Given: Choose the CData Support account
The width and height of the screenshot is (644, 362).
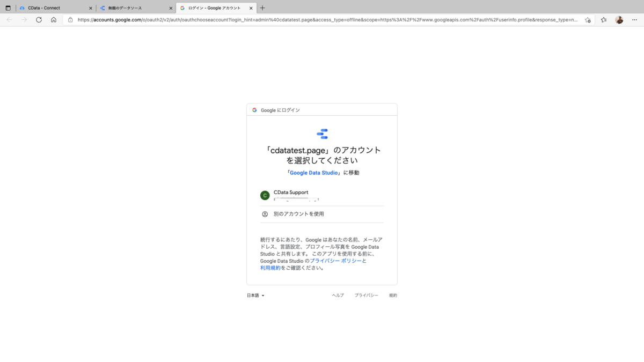Looking at the screenshot, I should (322, 195).
